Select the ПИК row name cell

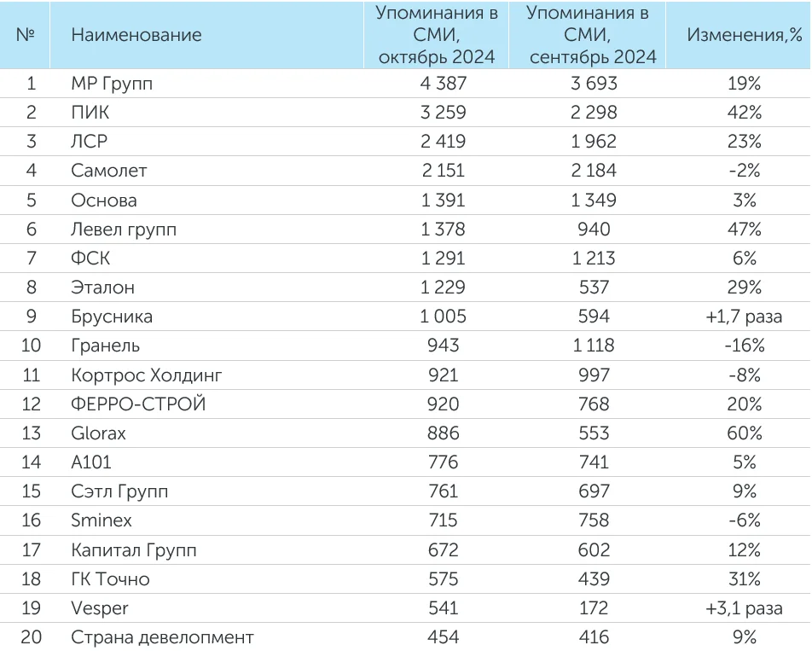click(90, 113)
